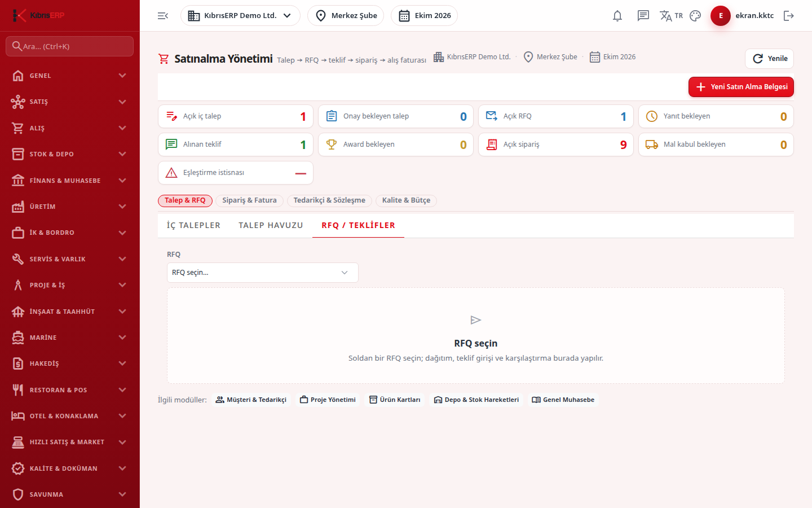The height and width of the screenshot is (508, 812).
Task: Click Yeni Satın Alma Belgesi button
Action: (x=741, y=87)
